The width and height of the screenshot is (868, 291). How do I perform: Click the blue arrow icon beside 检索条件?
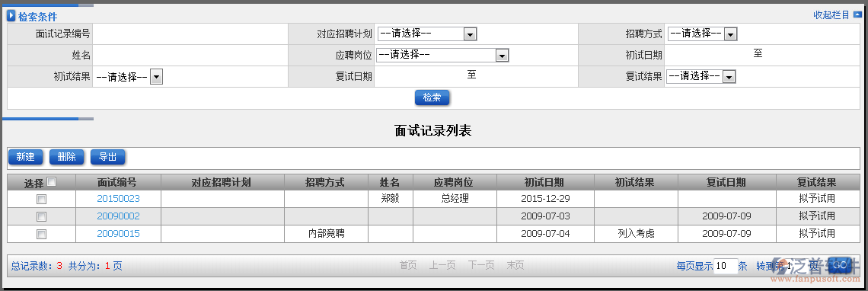11,16
